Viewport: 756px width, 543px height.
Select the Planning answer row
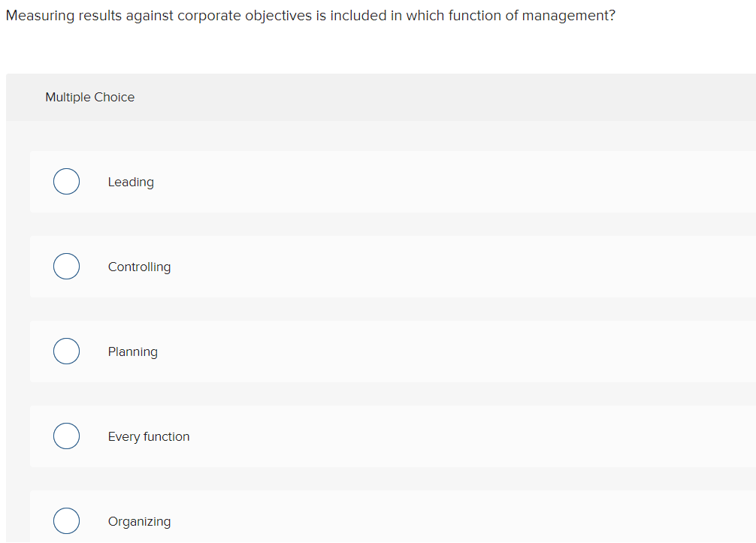pos(376,351)
